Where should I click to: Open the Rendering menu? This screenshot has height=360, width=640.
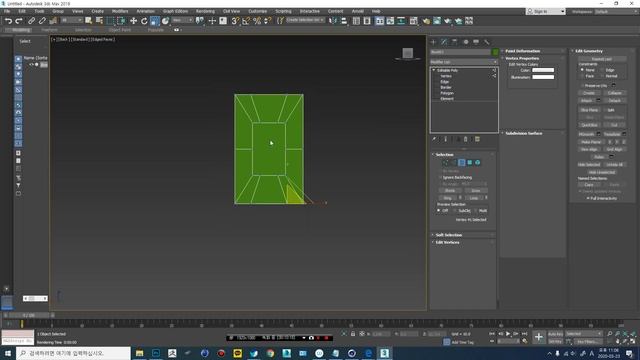coord(205,11)
